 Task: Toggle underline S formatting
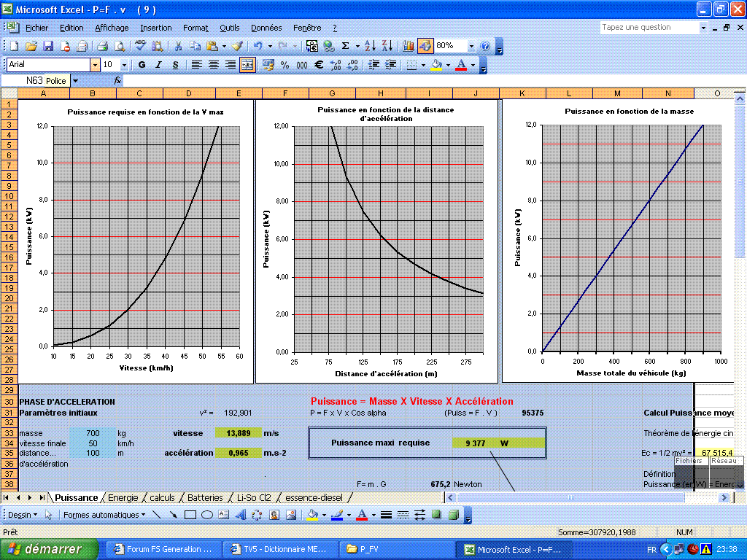pyautogui.click(x=175, y=65)
